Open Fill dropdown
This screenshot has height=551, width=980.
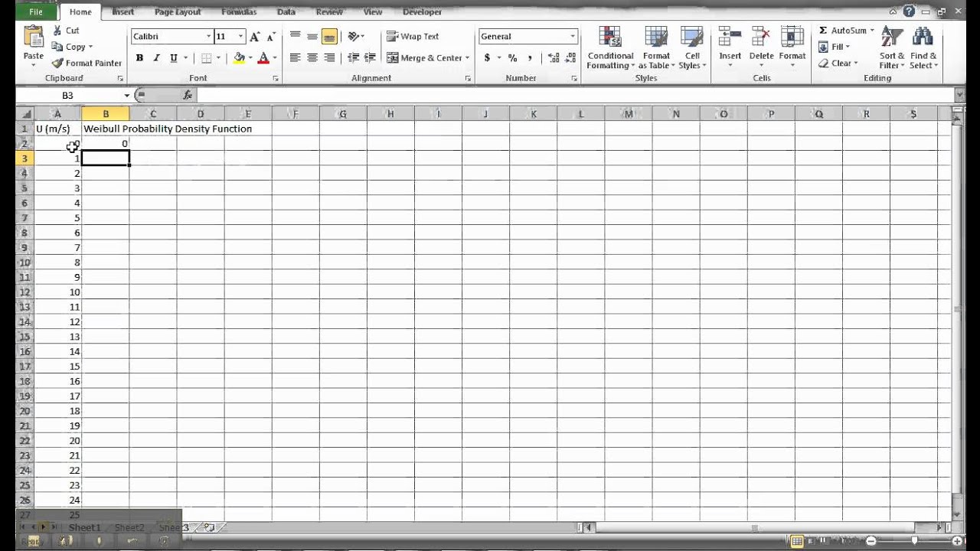click(835, 47)
